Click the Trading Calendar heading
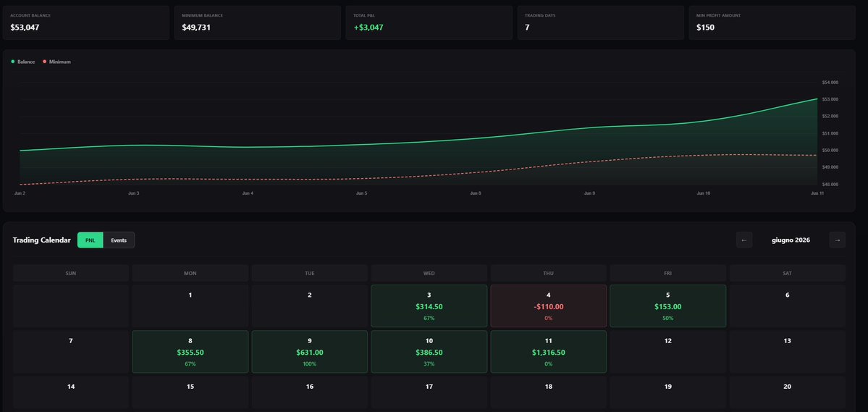 tap(41, 240)
